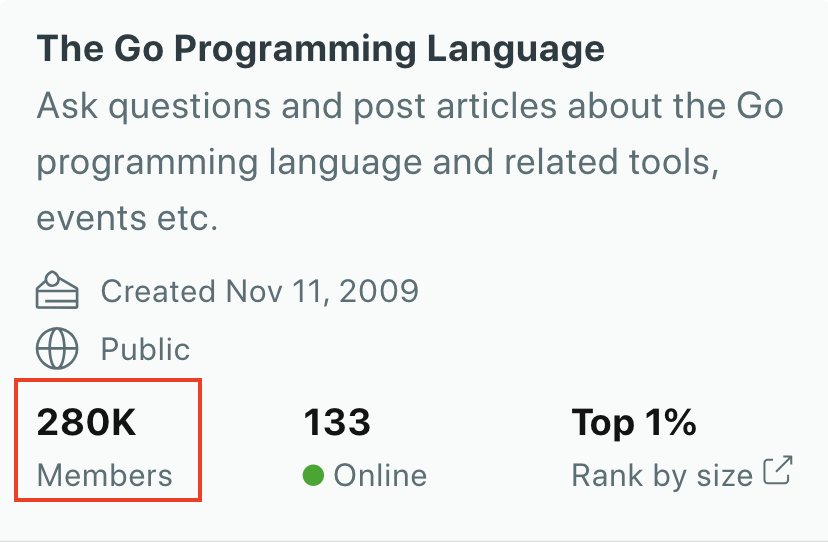
Task: Open The Go Programming Language title
Action: 320,48
